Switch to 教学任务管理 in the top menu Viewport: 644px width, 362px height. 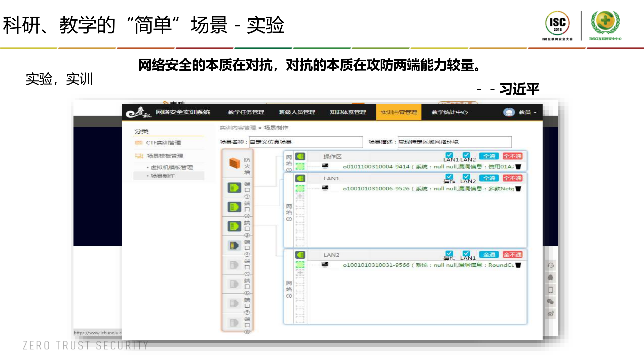[x=246, y=112]
